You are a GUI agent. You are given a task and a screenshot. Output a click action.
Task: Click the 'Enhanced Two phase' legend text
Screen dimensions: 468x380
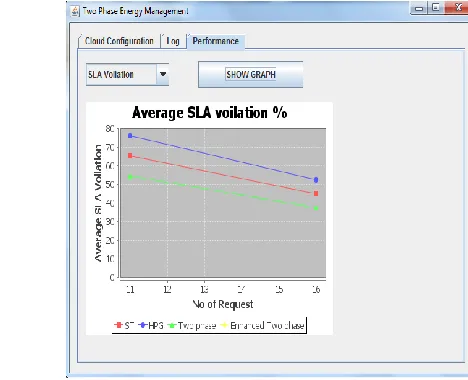pyautogui.click(x=267, y=325)
